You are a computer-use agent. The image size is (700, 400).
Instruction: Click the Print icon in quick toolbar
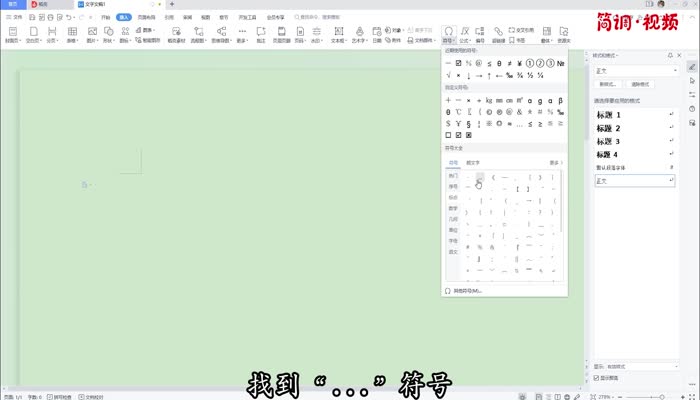click(x=50, y=17)
